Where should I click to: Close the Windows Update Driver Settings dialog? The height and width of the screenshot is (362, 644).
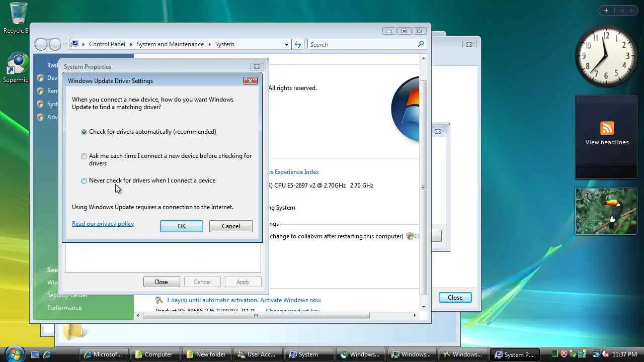pos(251,81)
